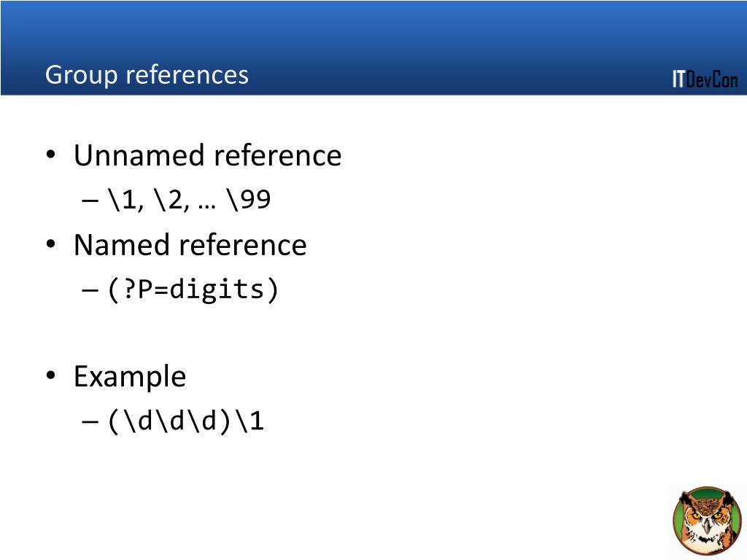Image resolution: width=747 pixels, height=560 pixels.
Task: Select the Group references slide title
Action: tap(147, 75)
